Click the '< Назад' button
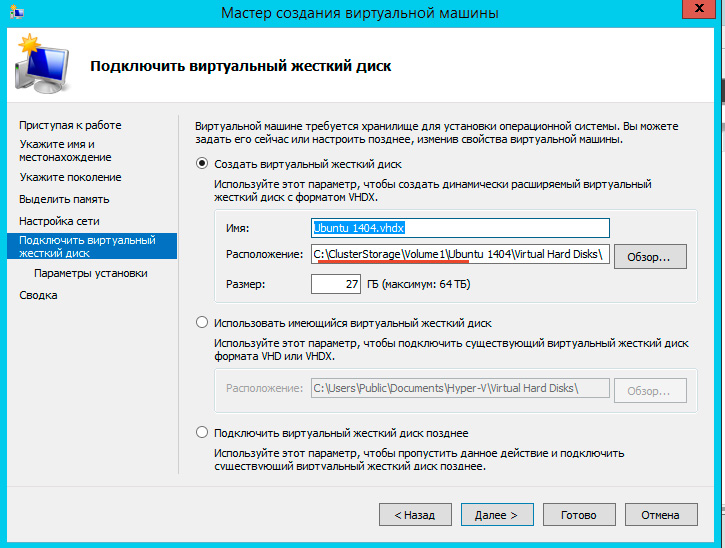Image resolution: width=725 pixels, height=548 pixels. pos(415,515)
